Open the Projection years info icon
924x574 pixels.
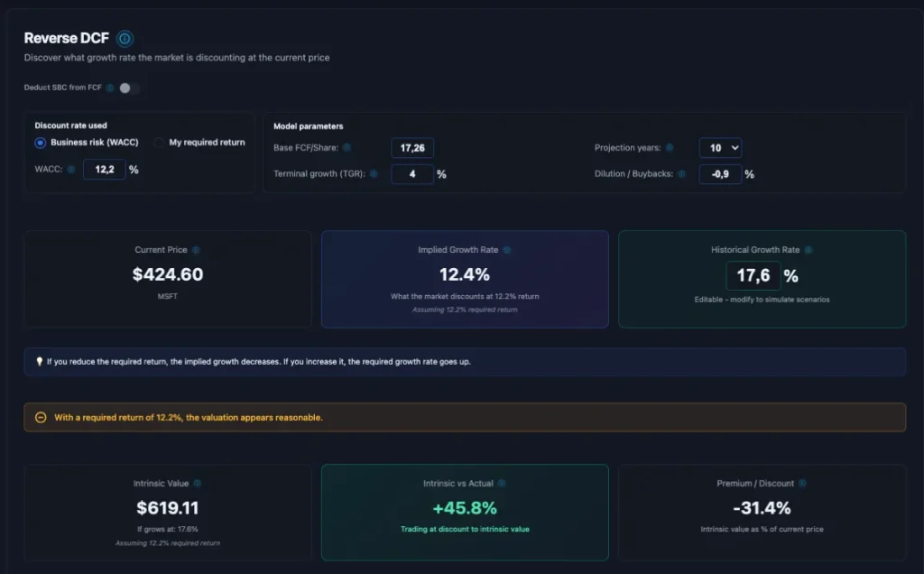point(670,148)
